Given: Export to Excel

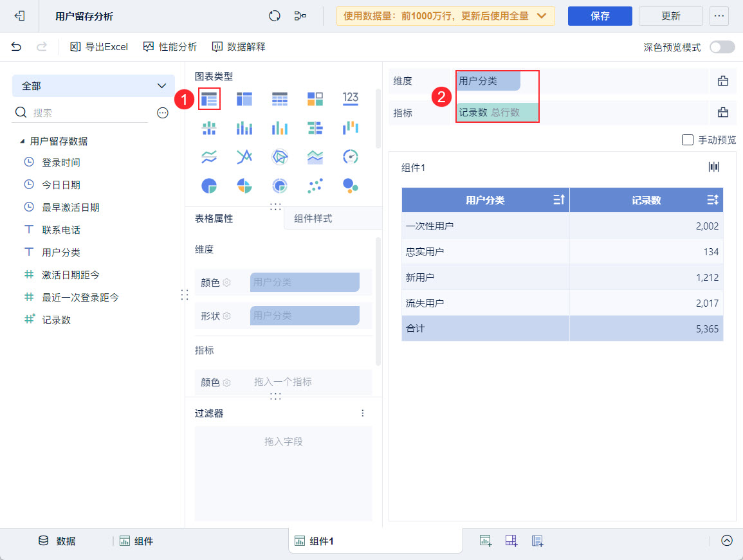Looking at the screenshot, I should 99,46.
